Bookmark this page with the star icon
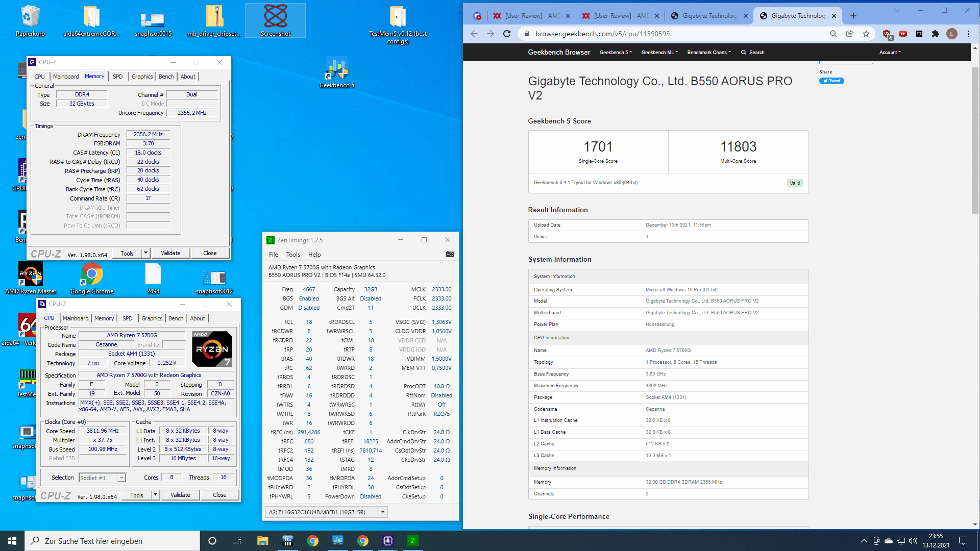 [866, 34]
